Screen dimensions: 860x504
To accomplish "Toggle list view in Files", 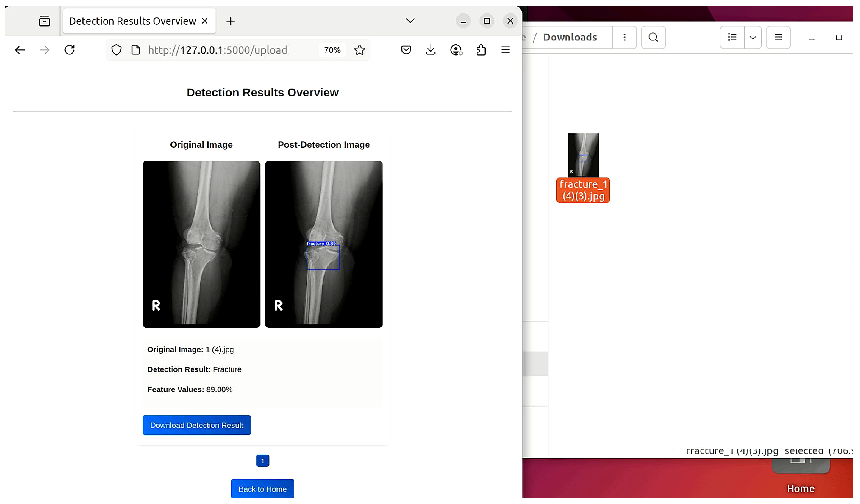I will [x=732, y=37].
